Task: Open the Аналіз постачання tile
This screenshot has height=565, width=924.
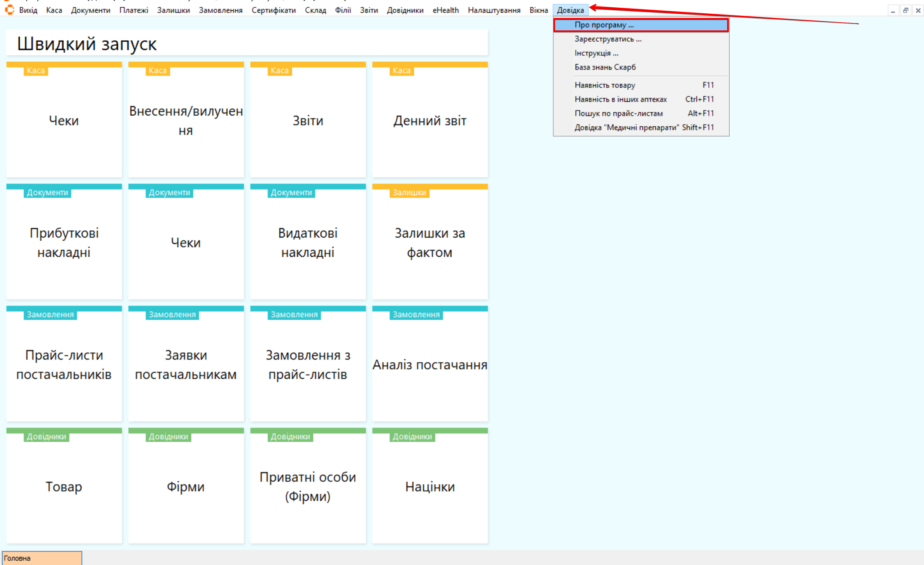Action: click(430, 364)
